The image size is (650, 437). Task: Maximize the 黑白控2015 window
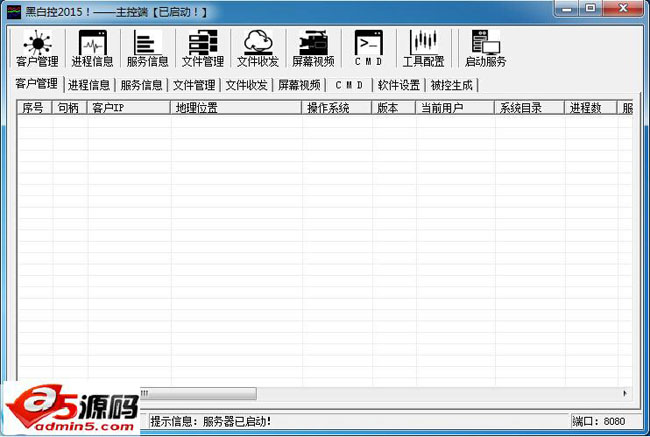591,8
